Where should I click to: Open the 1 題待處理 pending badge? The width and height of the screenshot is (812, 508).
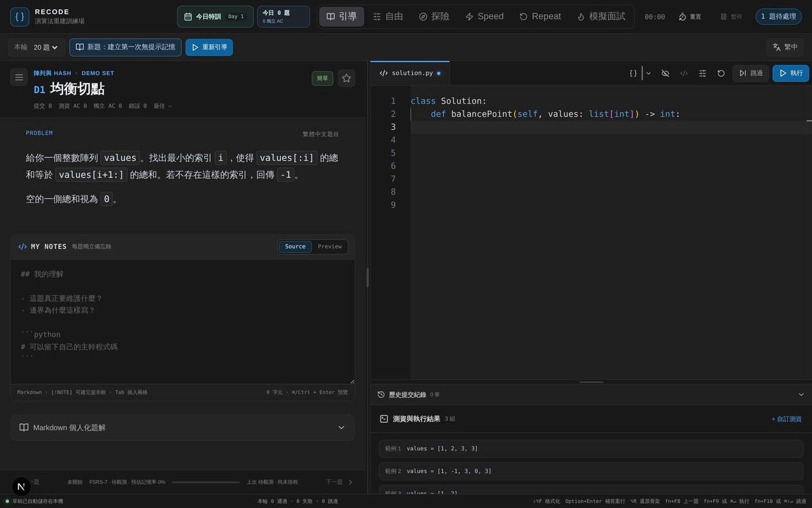pyautogui.click(x=779, y=16)
